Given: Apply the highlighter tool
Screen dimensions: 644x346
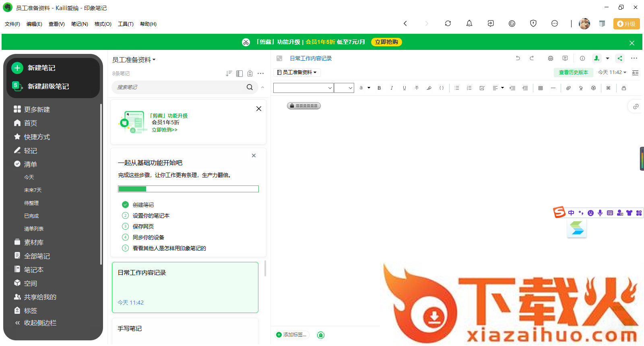Looking at the screenshot, I should click(429, 88).
